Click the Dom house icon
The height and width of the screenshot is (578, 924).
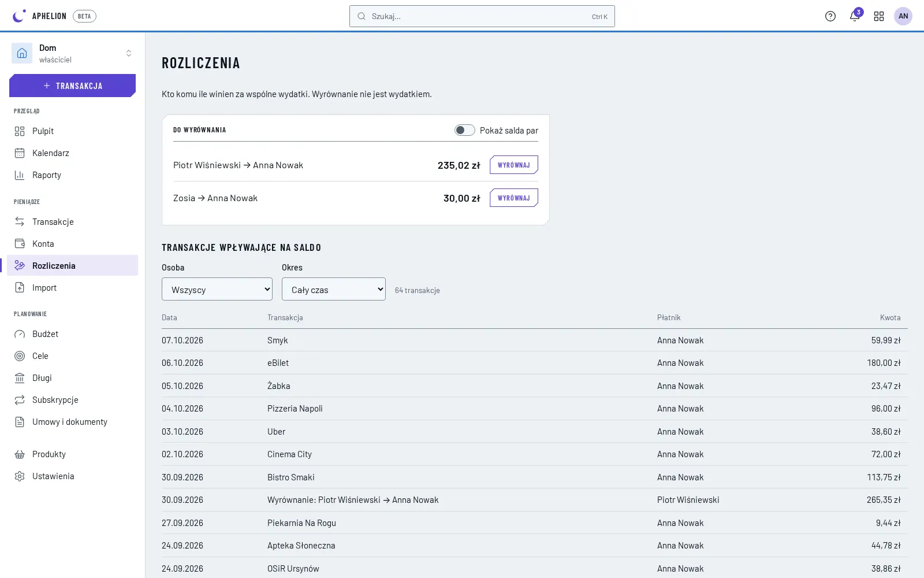coord(22,53)
